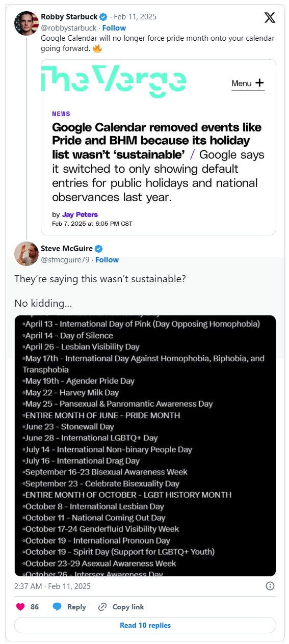Image resolution: width=289 pixels, height=644 pixels.
Task: Open author link Jay Peters
Action: pos(80,214)
